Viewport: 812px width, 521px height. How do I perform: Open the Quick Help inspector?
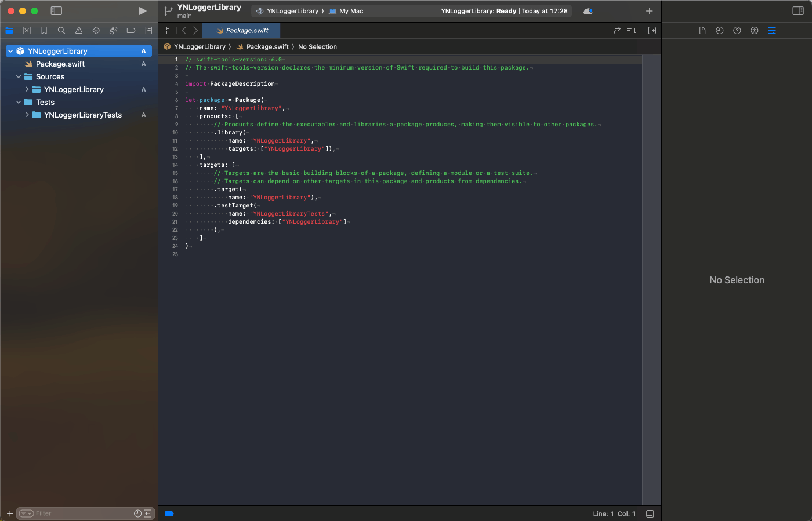pos(737,31)
